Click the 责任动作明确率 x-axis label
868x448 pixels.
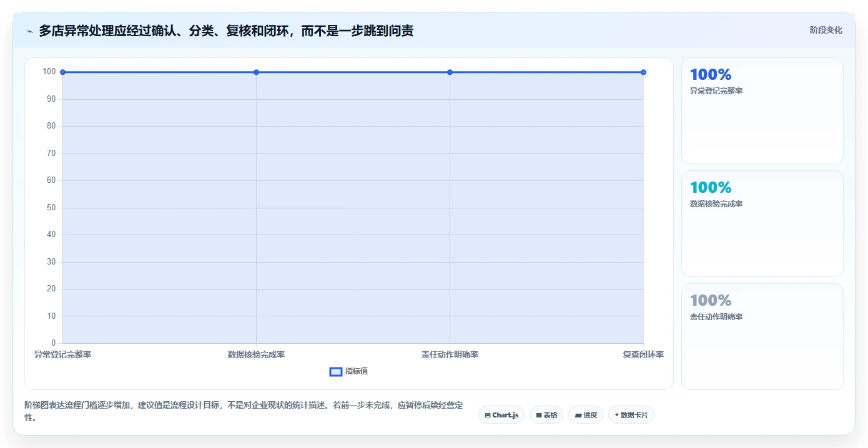450,354
